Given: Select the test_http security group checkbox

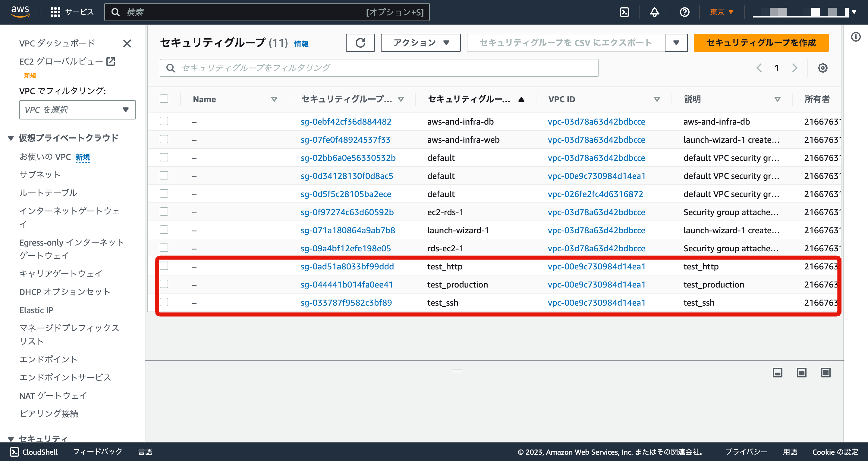Looking at the screenshot, I should click(164, 266).
